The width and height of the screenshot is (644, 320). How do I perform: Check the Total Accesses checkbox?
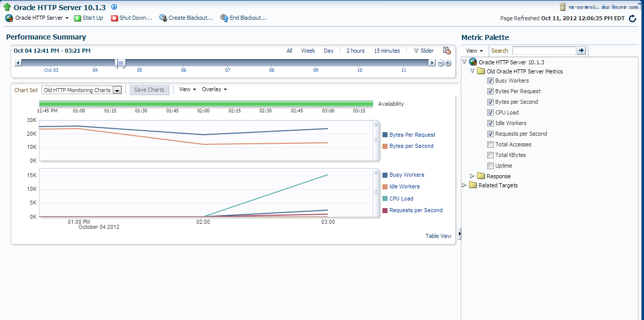point(490,144)
